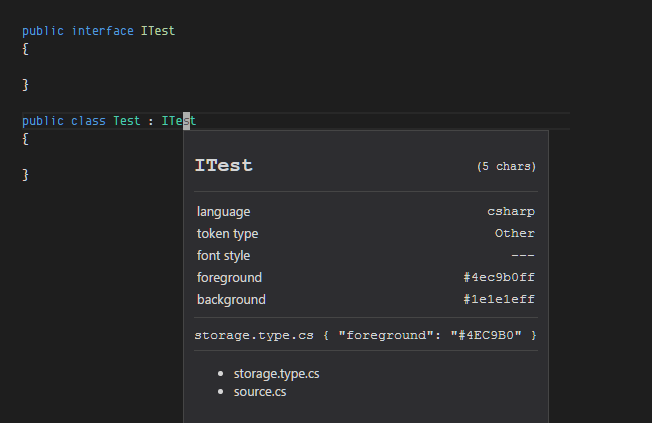Select the 'csharp' language value
The image size is (652, 423).
pyautogui.click(x=511, y=212)
